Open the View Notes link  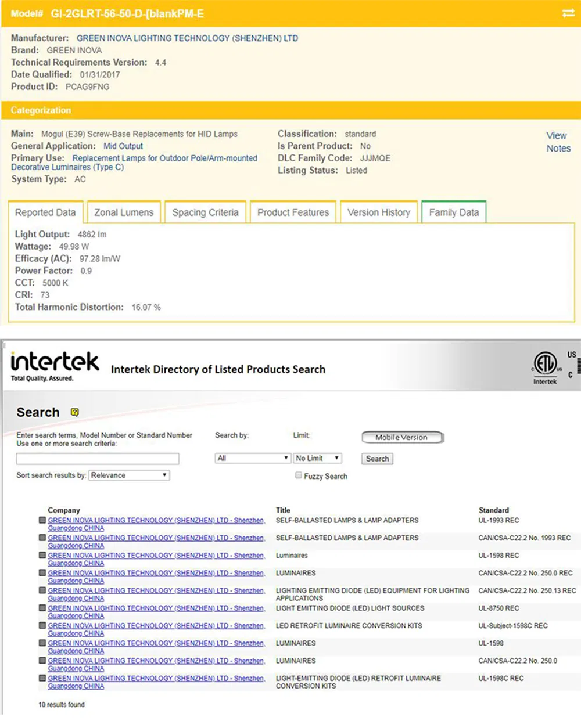pyautogui.click(x=558, y=142)
